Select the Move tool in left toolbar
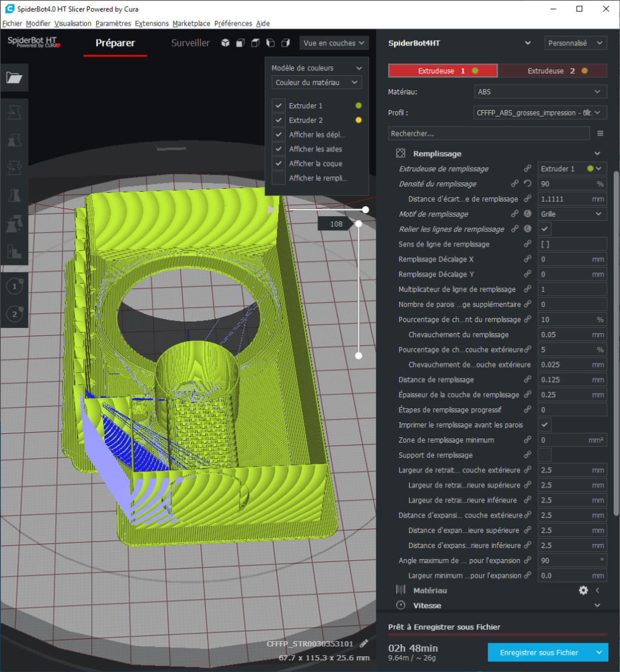Image resolution: width=620 pixels, height=672 pixels. point(14,113)
